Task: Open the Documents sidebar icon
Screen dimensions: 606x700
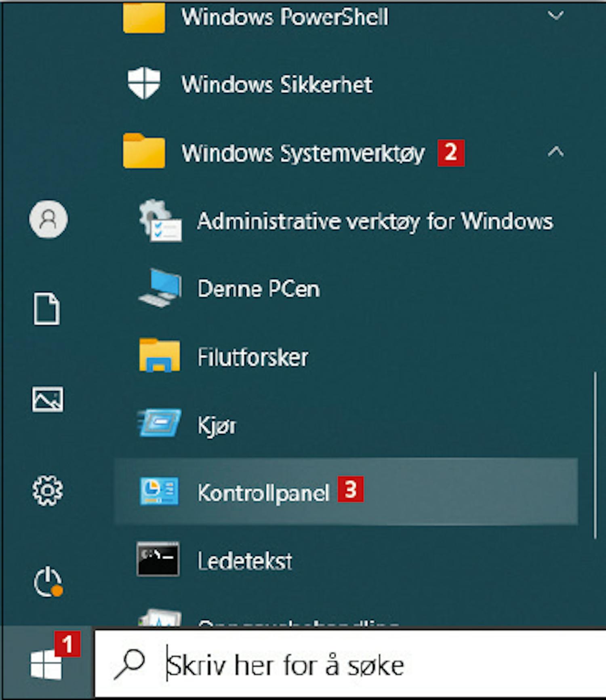Action: tap(46, 309)
